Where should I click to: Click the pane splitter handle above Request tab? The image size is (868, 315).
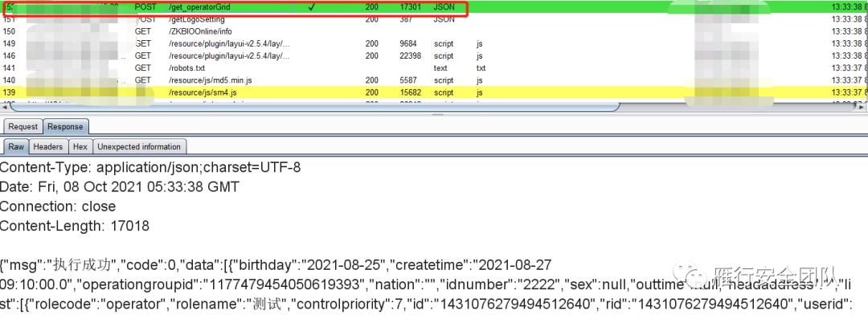click(x=438, y=115)
